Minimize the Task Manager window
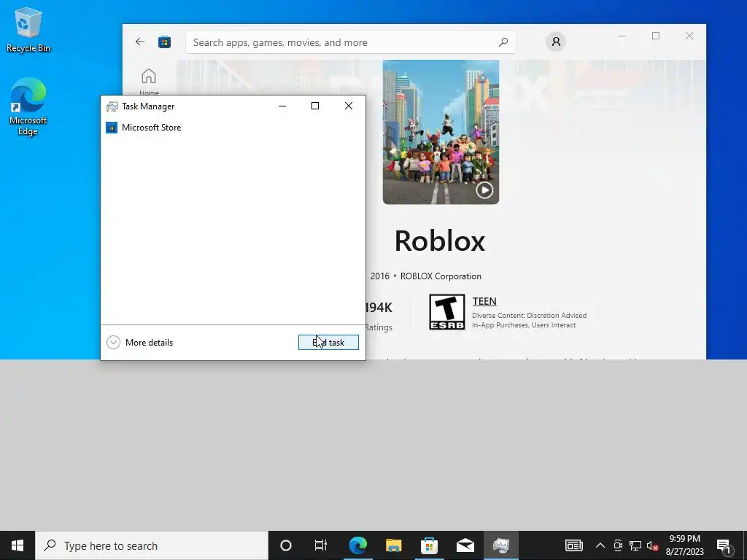 (282, 106)
